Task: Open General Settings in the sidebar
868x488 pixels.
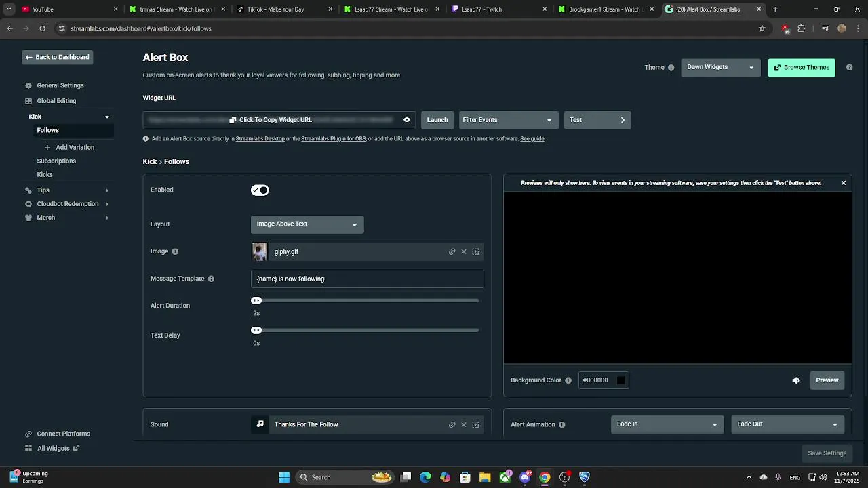Action: point(60,85)
